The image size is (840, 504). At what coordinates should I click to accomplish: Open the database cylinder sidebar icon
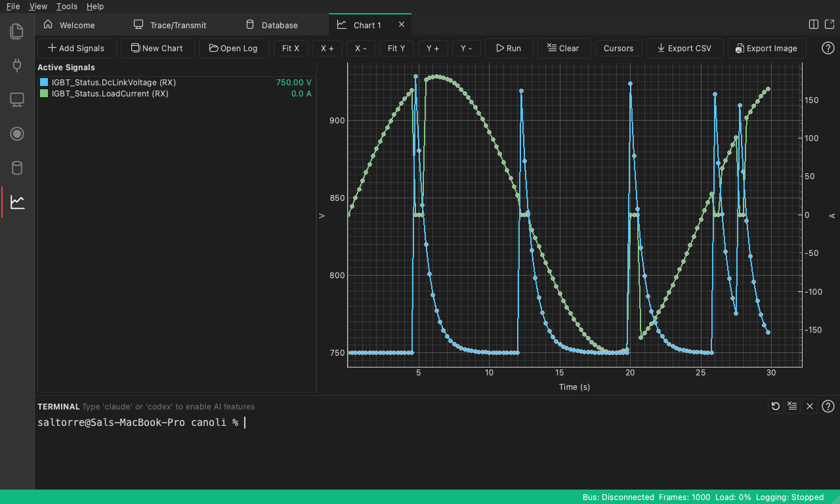click(17, 168)
